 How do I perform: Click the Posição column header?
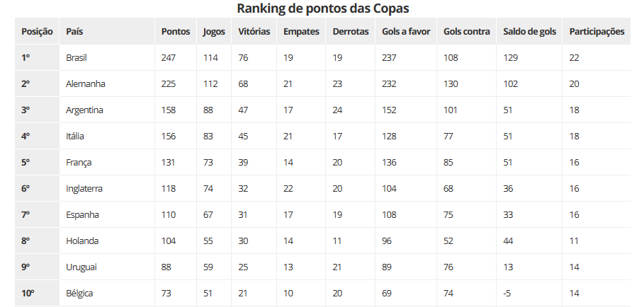(x=36, y=32)
